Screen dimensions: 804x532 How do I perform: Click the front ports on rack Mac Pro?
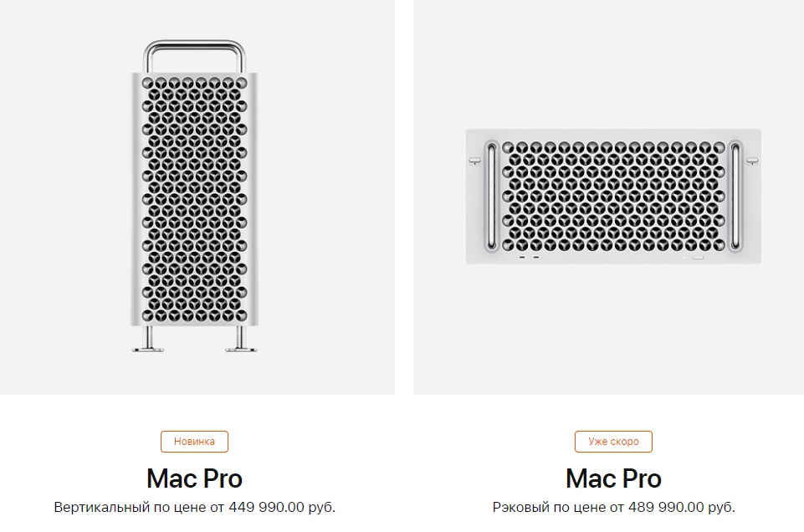click(529, 257)
